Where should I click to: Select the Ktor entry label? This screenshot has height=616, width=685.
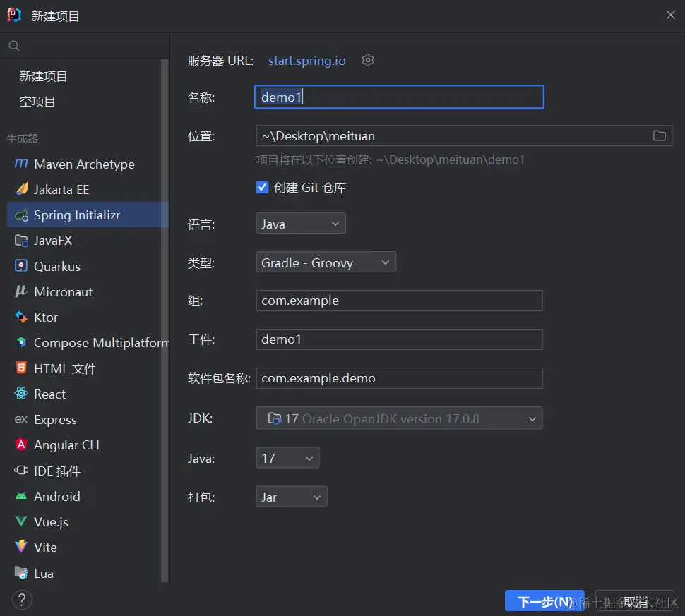coord(46,318)
